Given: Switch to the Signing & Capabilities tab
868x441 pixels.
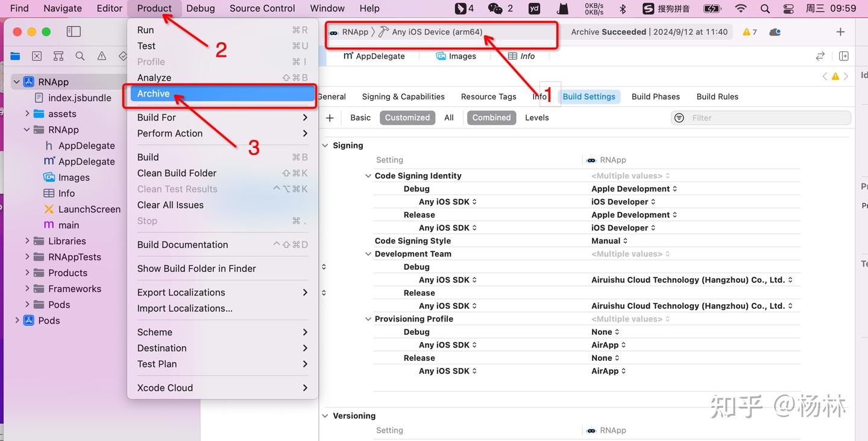Looking at the screenshot, I should pos(403,97).
